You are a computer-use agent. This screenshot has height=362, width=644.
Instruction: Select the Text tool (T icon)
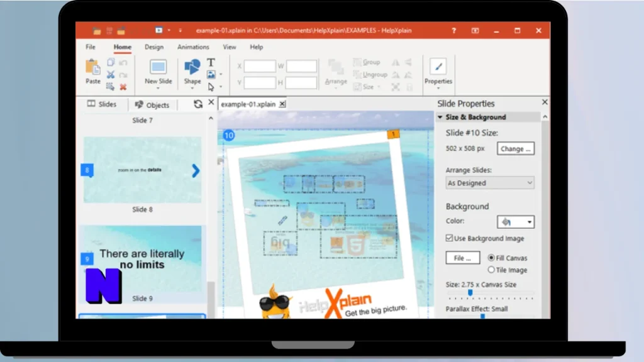211,62
